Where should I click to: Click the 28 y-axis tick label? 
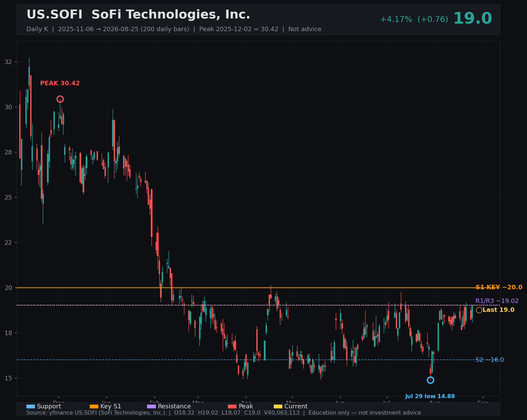point(8,152)
